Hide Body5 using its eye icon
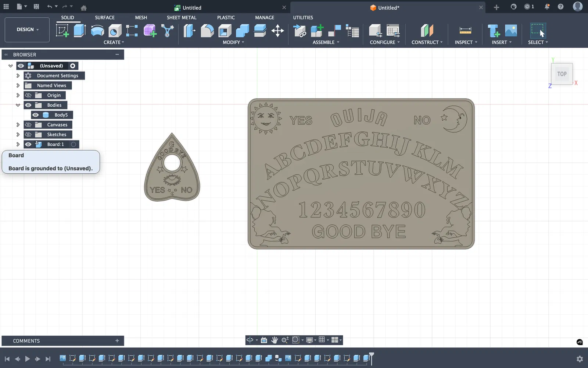The height and width of the screenshot is (368, 588). click(36, 115)
